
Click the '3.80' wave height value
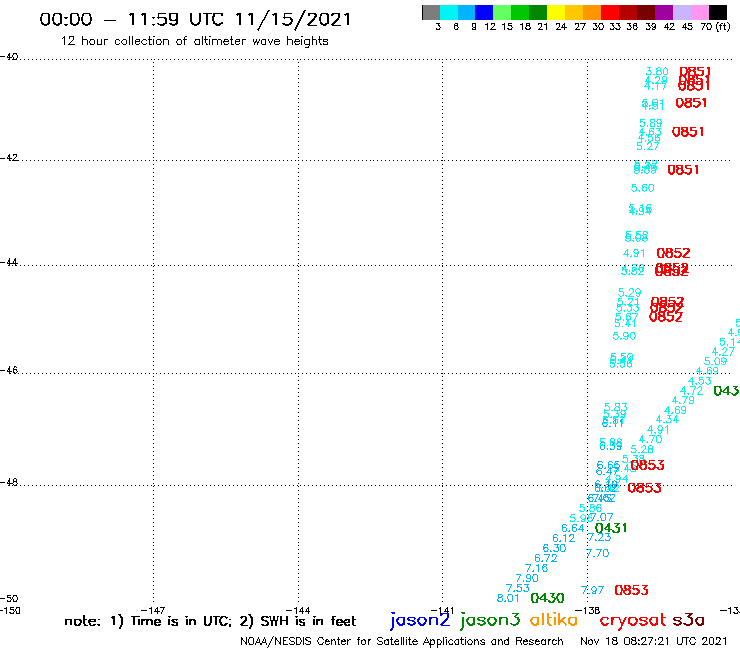(657, 71)
